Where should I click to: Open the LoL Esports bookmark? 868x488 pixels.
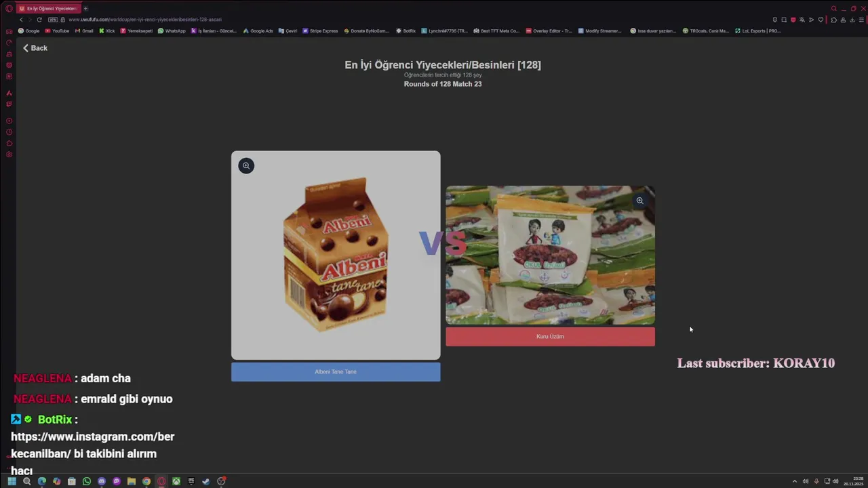click(759, 30)
